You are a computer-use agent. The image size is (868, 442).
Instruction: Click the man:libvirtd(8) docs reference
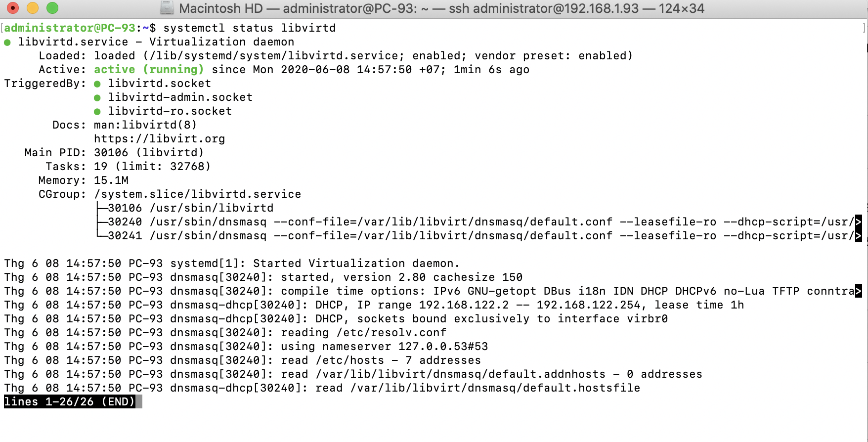pos(145,125)
